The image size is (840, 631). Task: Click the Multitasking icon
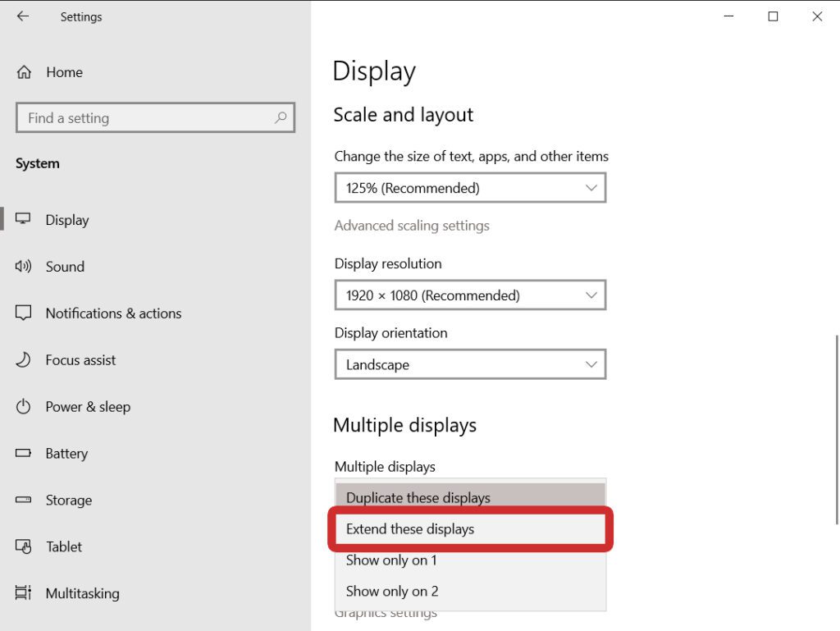[23, 593]
